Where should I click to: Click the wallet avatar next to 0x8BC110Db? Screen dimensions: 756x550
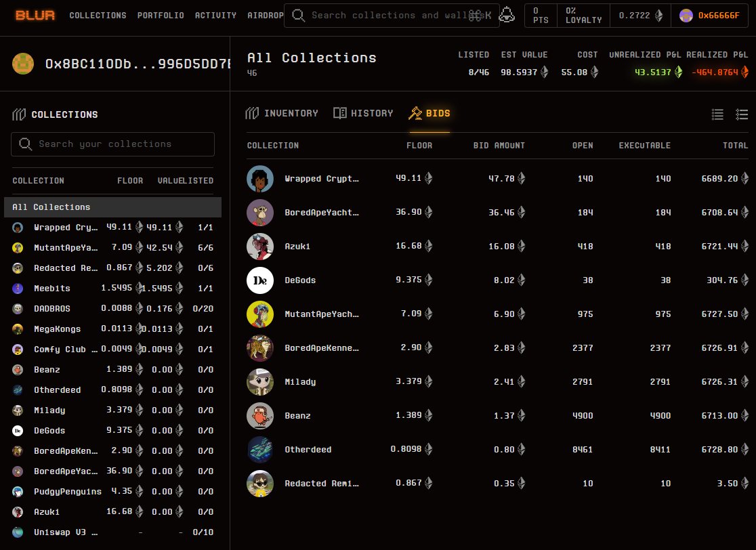click(23, 64)
